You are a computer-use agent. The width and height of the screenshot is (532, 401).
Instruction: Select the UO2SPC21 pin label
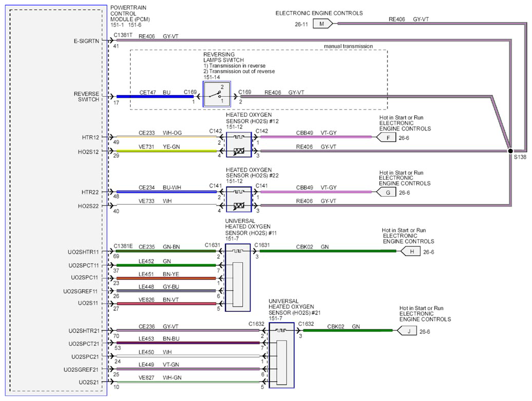[x=85, y=356]
